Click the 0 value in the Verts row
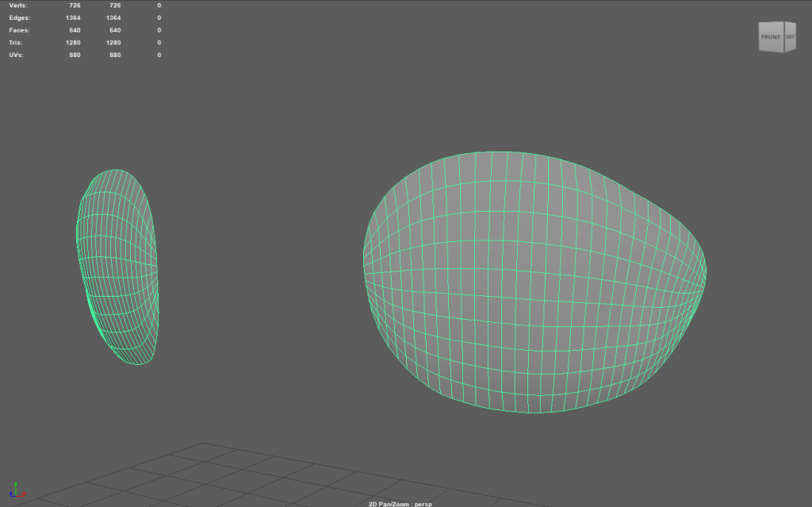The width and height of the screenshot is (812, 507). point(159,6)
